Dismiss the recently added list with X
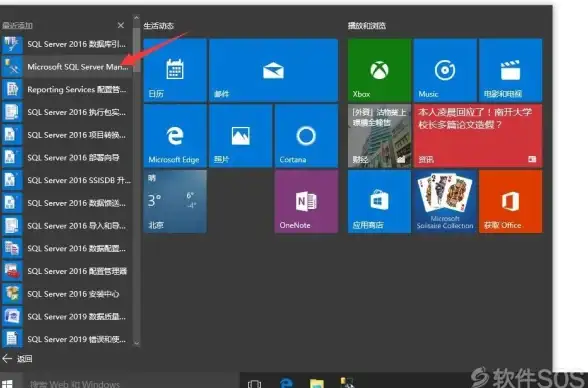Viewport: 588px width, 388px height. (121, 25)
